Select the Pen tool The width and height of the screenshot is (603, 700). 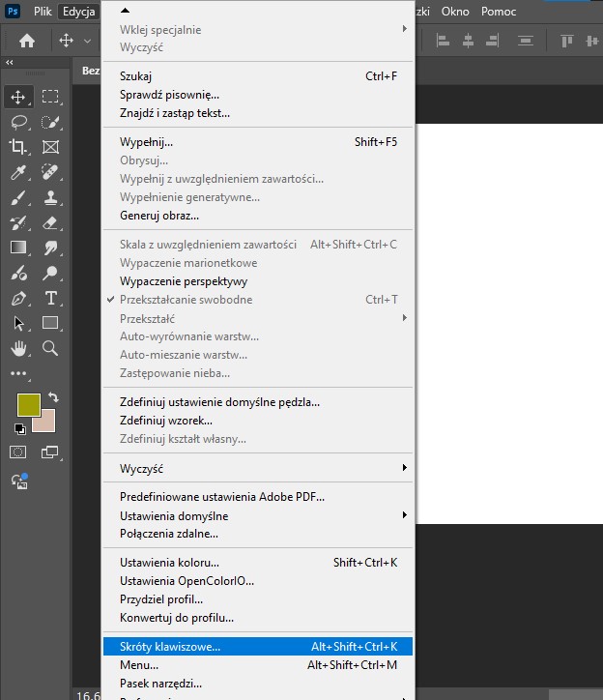[x=17, y=298]
